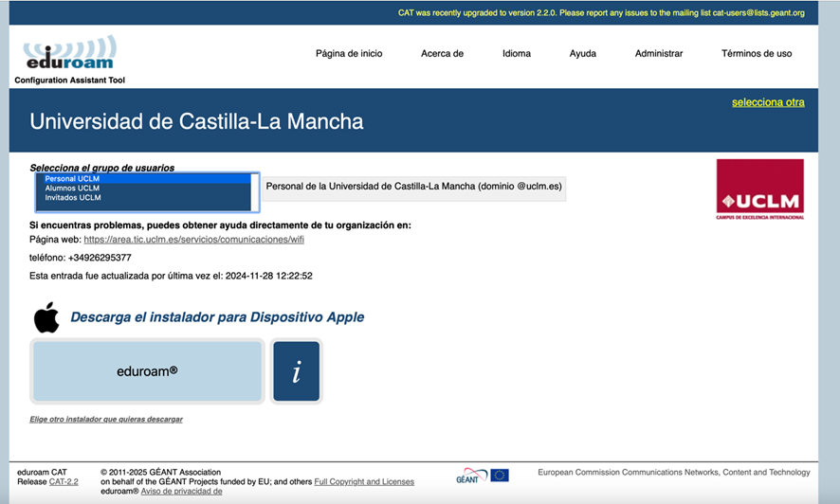The image size is (840, 504).
Task: Click the Apple logo icon
Action: 46,317
